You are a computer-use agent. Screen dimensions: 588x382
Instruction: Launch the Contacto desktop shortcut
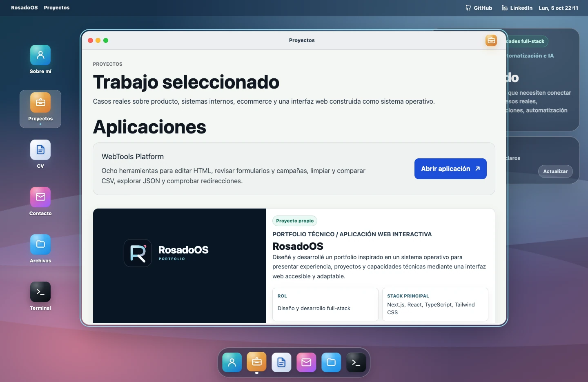(40, 202)
